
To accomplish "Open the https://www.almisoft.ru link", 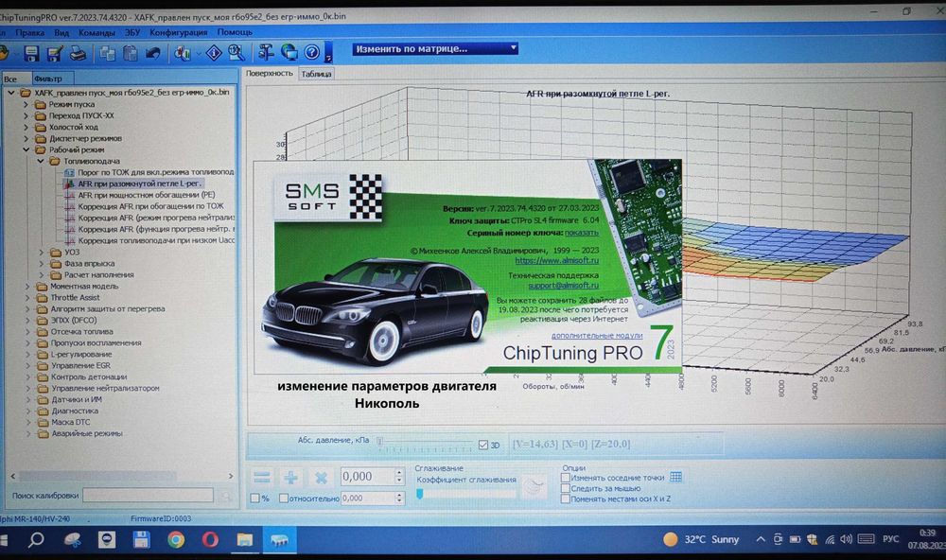I will tap(557, 260).
